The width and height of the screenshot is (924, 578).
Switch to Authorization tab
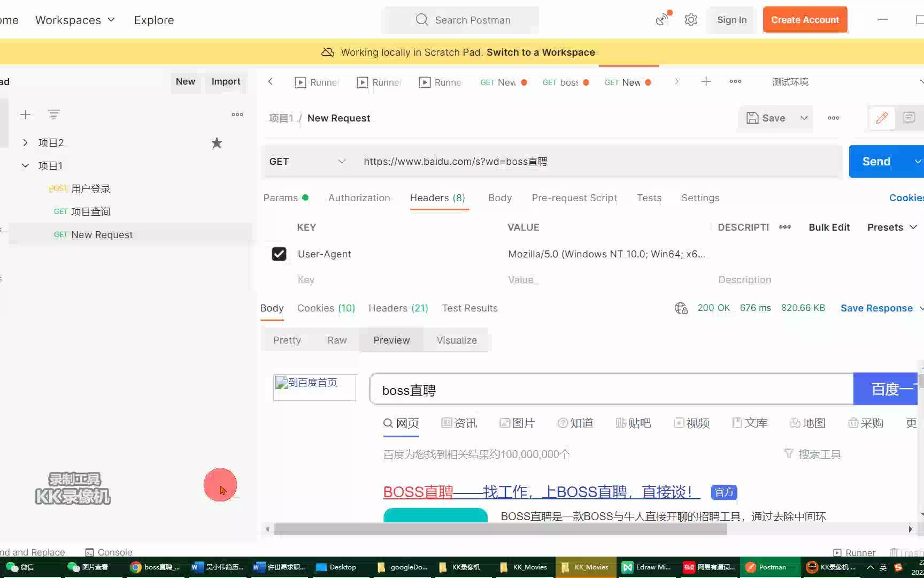pos(359,198)
